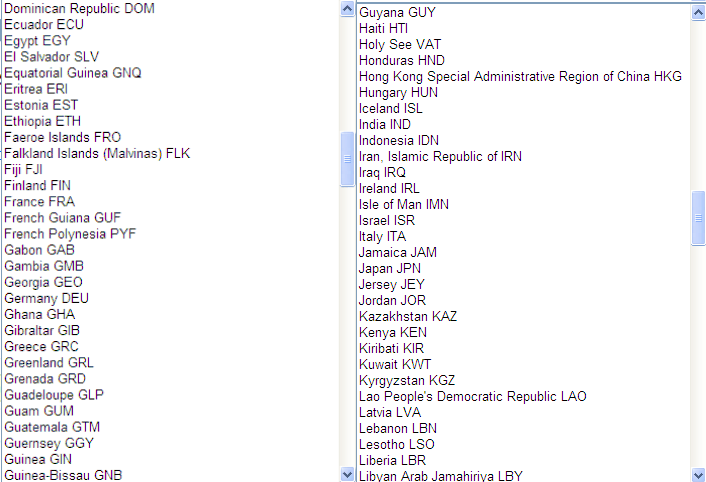
Task: Choose Fiji FJI
Action: click(23, 170)
